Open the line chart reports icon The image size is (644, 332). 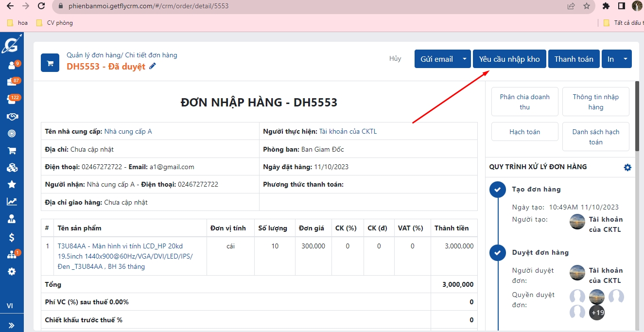coord(12,202)
